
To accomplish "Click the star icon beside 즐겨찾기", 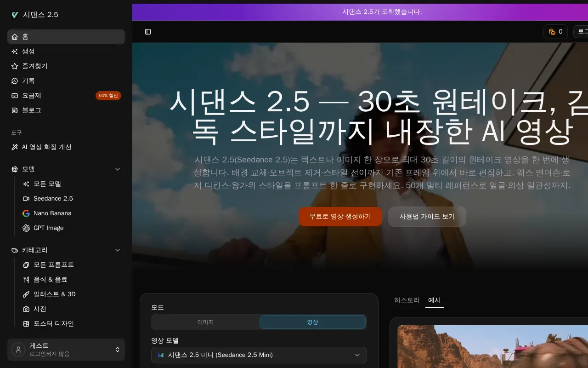I will (15, 66).
